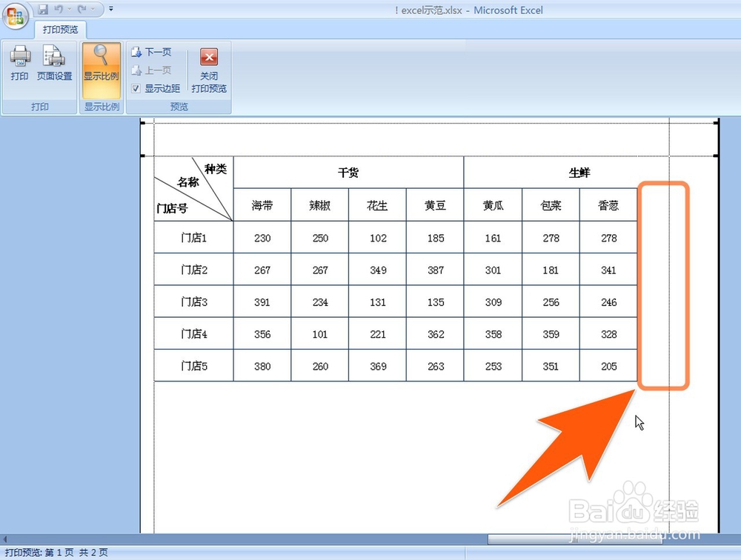Click the horizontal scrollbar thumb
This screenshot has width=741, height=560.
575,539
